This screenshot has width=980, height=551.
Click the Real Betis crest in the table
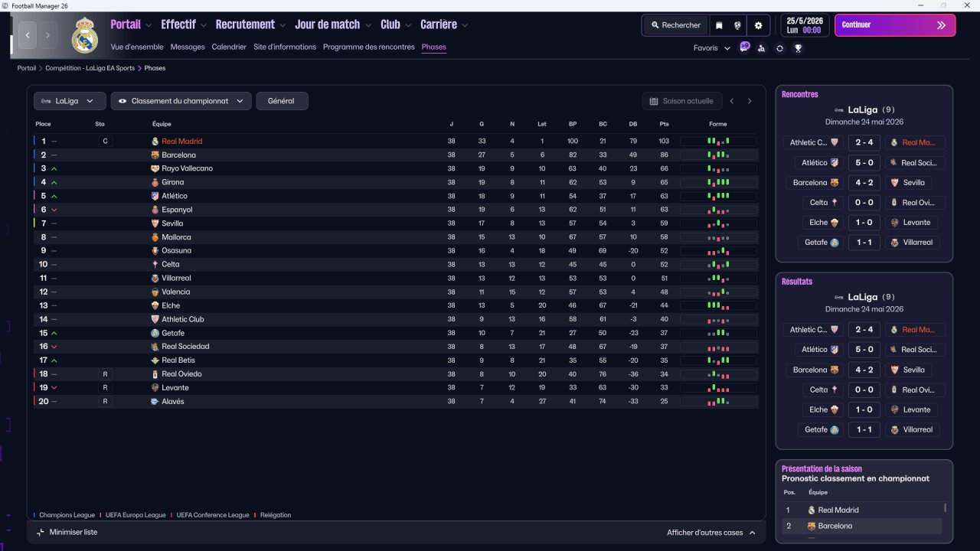point(155,360)
